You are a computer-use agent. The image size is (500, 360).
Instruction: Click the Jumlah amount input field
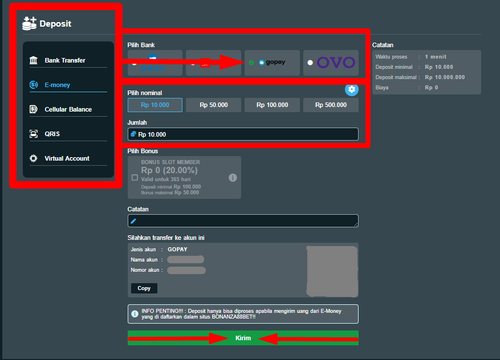tap(243, 134)
